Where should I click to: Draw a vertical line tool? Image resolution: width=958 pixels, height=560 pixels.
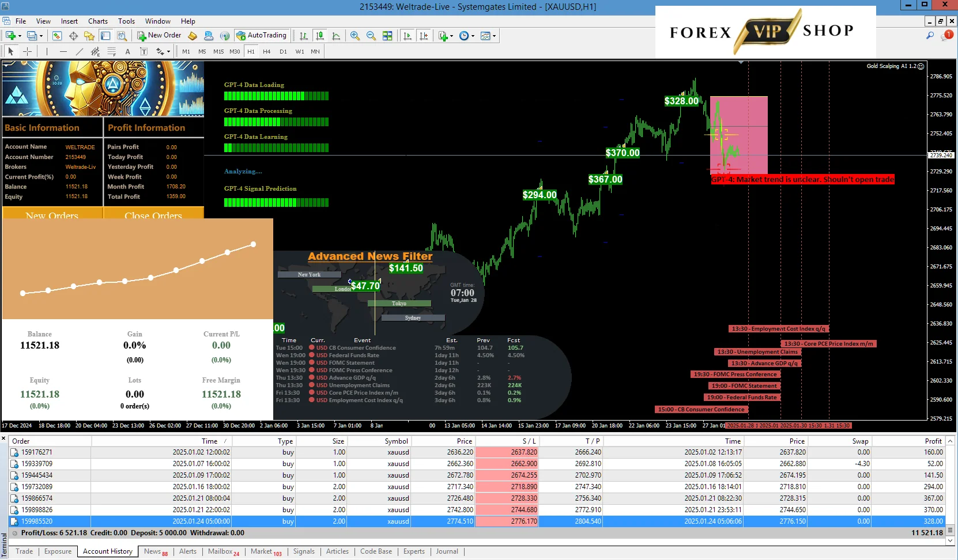point(47,51)
